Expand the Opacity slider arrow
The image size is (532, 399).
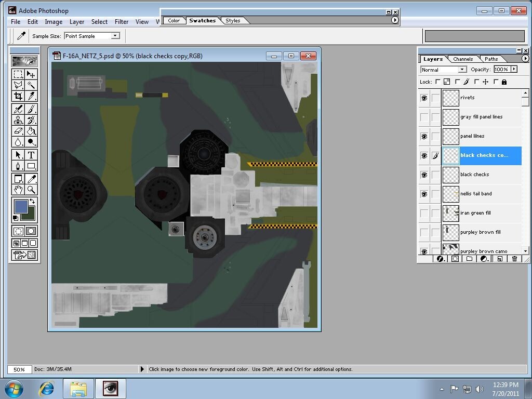(x=514, y=69)
